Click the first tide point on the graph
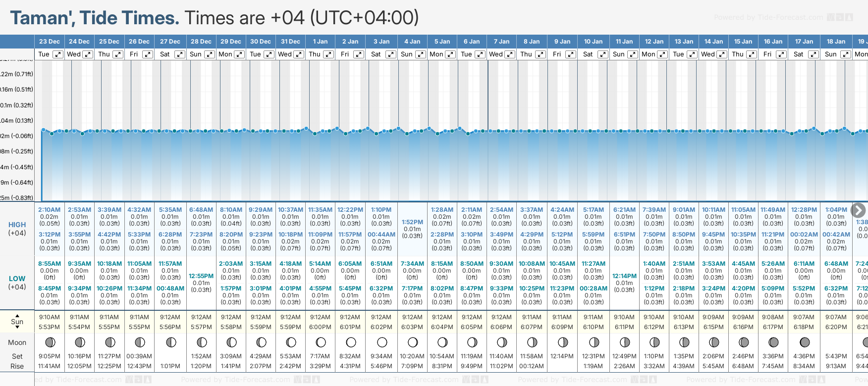The height and width of the screenshot is (386, 868). click(44, 130)
